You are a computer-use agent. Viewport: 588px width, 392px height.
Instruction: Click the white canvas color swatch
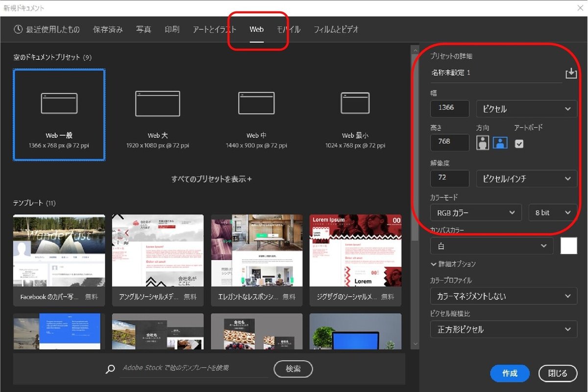569,246
